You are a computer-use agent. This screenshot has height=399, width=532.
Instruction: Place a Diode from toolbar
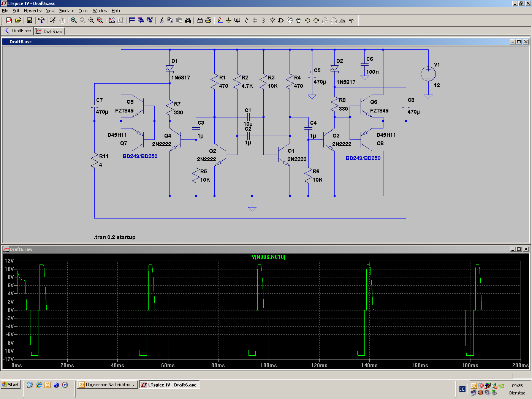tap(272, 21)
